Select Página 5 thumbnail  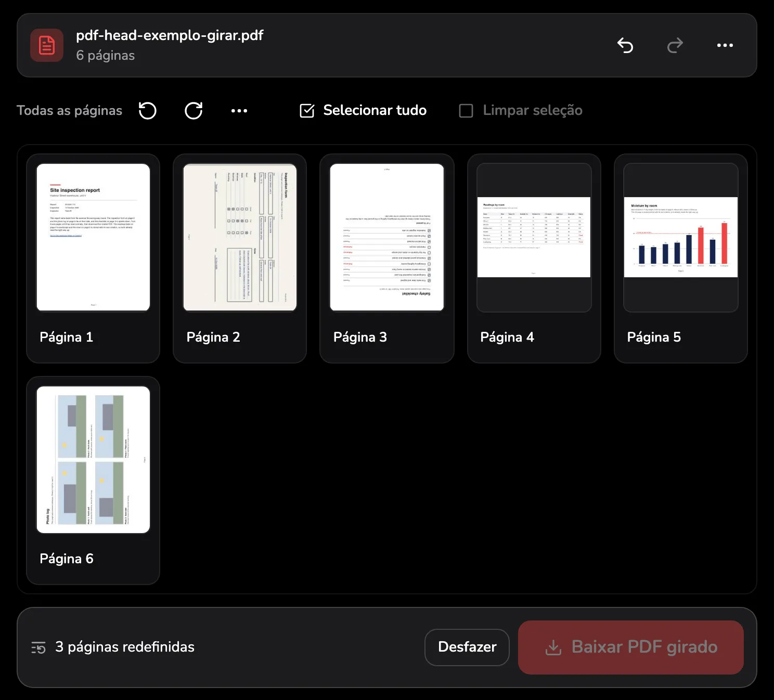pos(680,237)
